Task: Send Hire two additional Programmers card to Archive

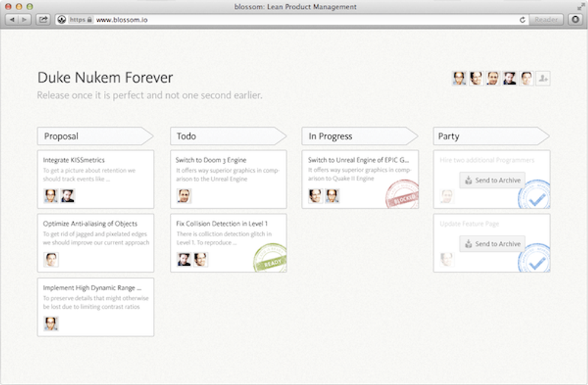Action: coord(493,181)
